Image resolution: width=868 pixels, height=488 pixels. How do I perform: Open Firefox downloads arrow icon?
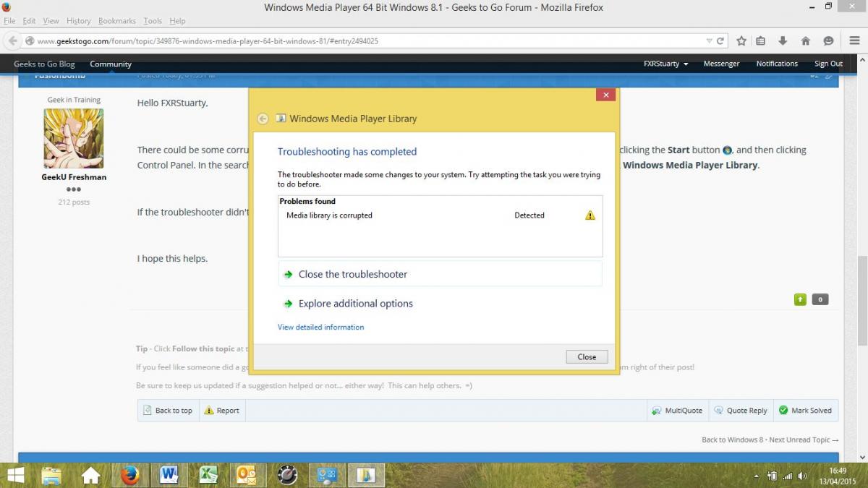pyautogui.click(x=783, y=41)
